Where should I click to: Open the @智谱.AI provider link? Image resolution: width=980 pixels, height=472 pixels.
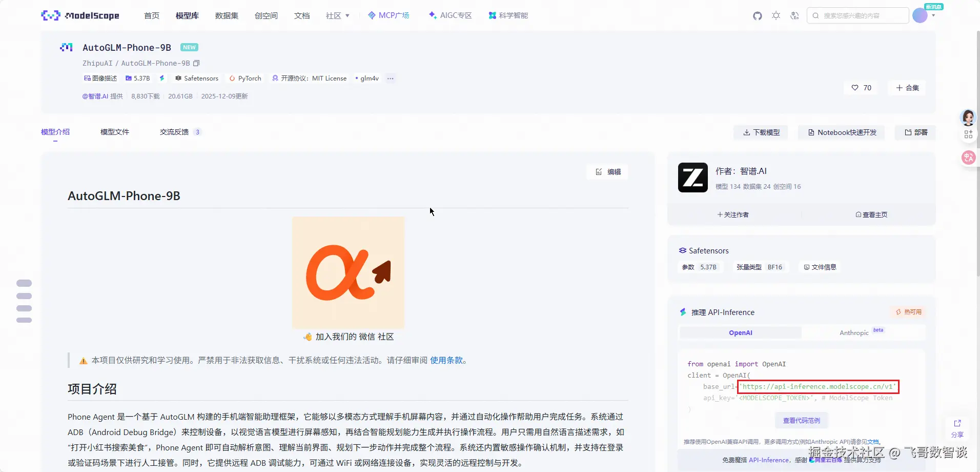(95, 96)
